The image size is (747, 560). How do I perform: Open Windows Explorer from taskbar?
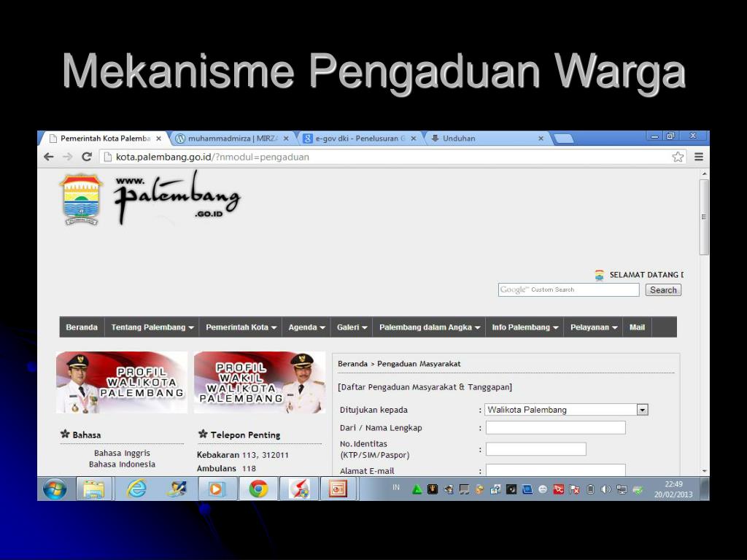94,489
